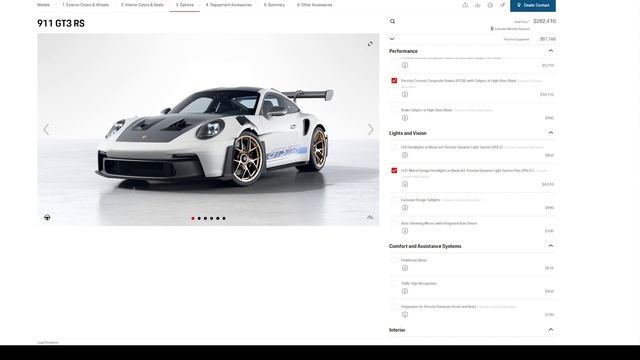Screen dimensions: 640x360
Task: Open info for Exclusive Design Taillights
Action: point(405,208)
